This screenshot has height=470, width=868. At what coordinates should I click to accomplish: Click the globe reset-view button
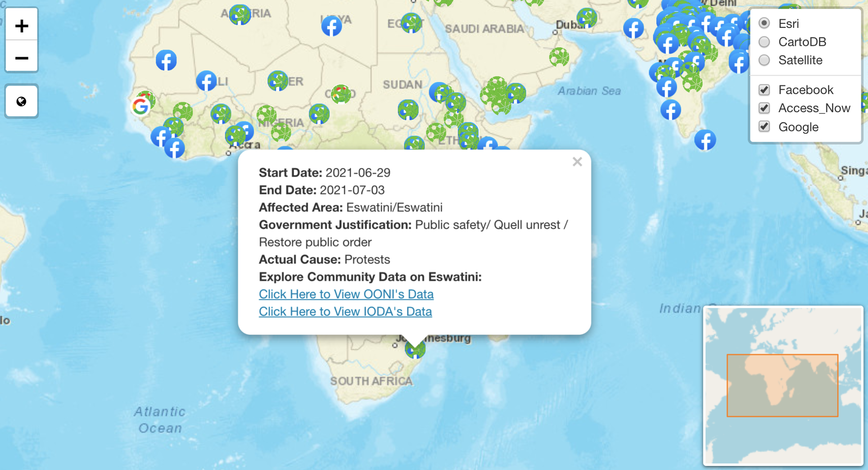pos(22,101)
